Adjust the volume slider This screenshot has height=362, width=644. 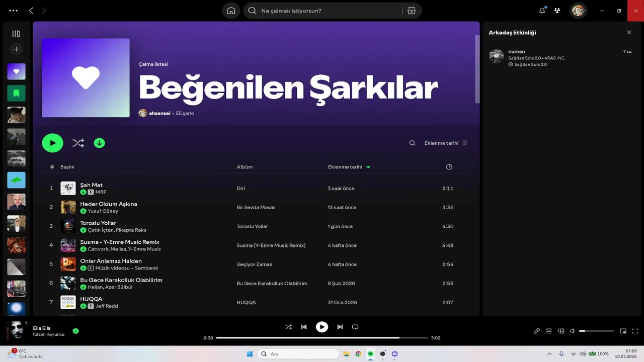tap(597, 331)
